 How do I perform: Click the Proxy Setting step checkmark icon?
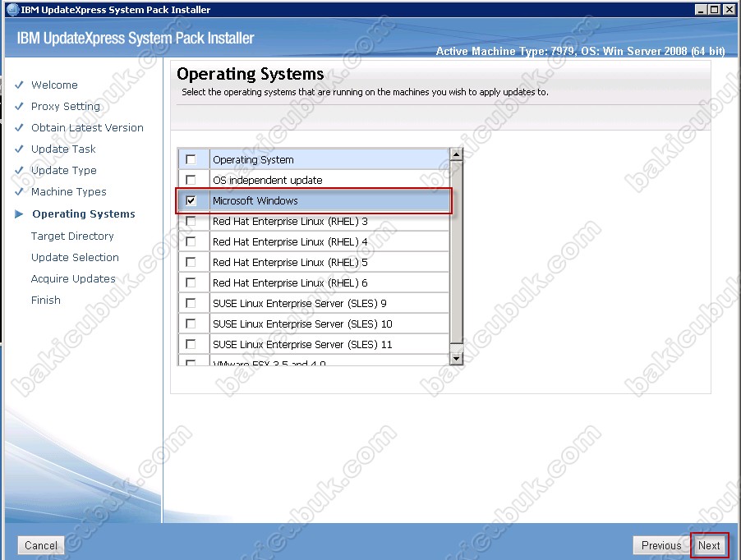coord(19,106)
